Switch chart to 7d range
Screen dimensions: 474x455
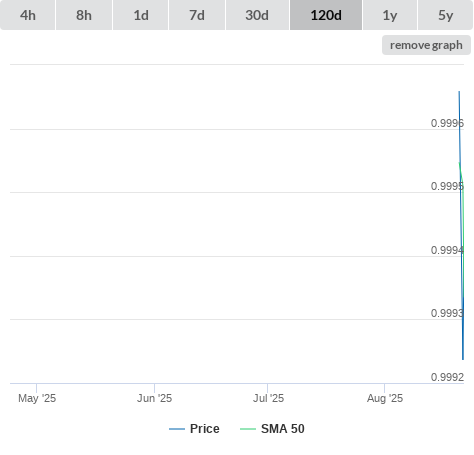point(197,15)
